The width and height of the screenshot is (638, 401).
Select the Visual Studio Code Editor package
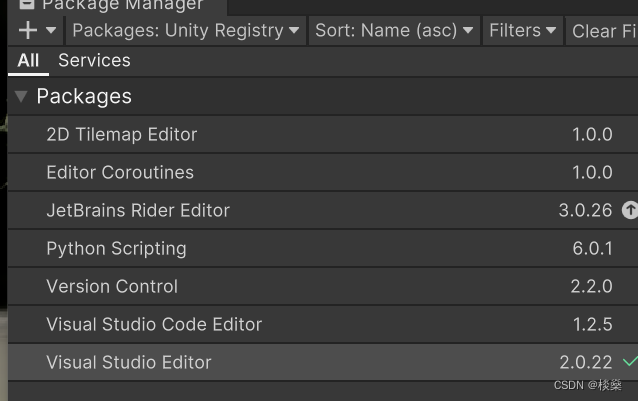(323, 325)
